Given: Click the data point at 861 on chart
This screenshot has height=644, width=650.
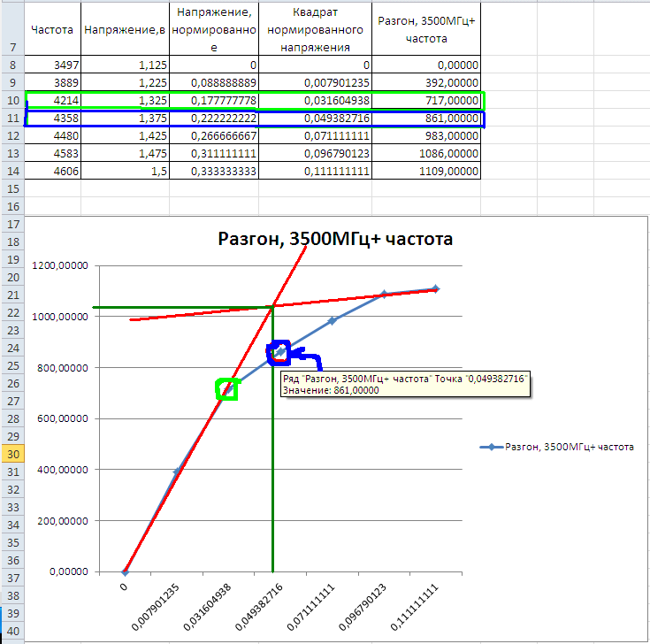Looking at the screenshot, I should click(281, 352).
